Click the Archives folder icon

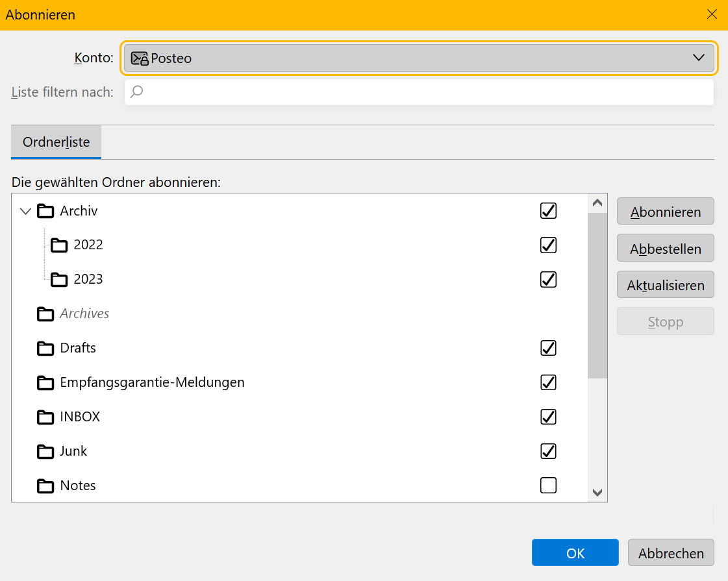[x=45, y=314]
